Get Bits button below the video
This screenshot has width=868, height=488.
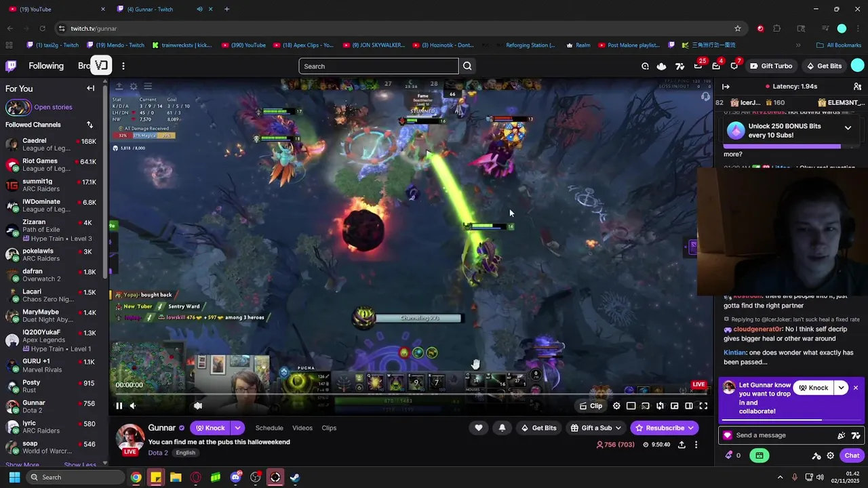click(x=539, y=428)
